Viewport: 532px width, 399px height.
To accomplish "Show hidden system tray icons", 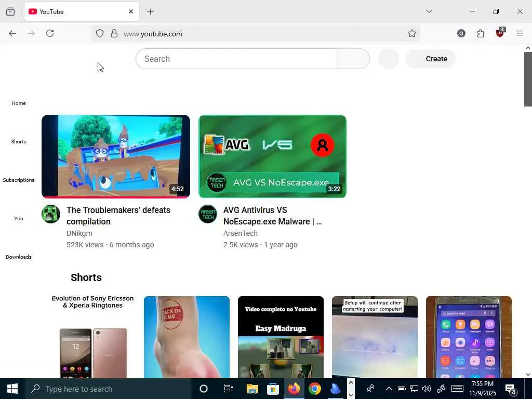I will [x=389, y=389].
